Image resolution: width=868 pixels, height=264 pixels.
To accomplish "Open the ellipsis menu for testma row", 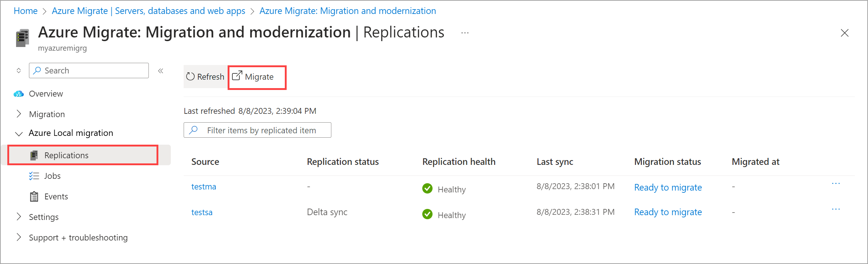I will pyautogui.click(x=836, y=184).
